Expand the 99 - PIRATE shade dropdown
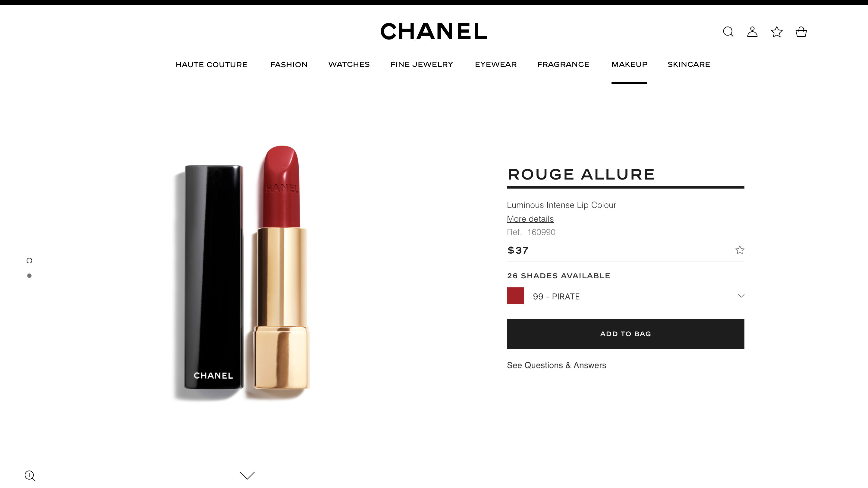Screen dimensions: 868x488 click(625, 296)
